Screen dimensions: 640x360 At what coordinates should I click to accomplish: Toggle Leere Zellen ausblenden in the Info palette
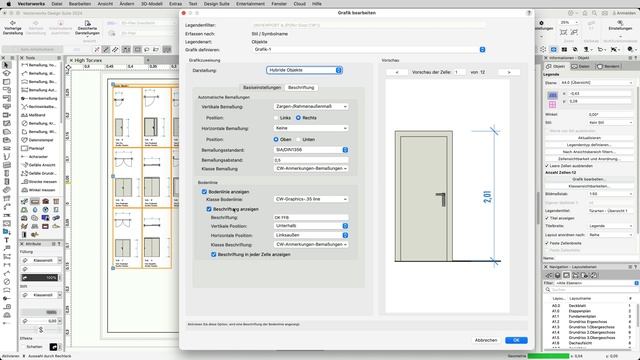[547, 166]
